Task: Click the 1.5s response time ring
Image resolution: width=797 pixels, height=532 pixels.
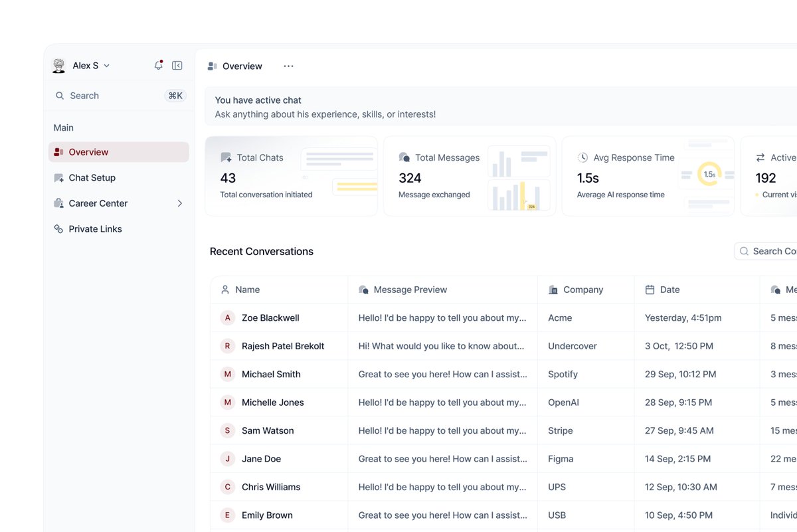Action: 709,174
